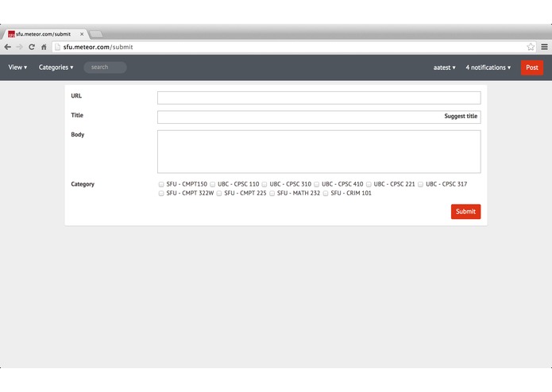This screenshot has height=392, width=552.
Task: Check the UBC - CPSC 221 category
Action: pos(369,184)
